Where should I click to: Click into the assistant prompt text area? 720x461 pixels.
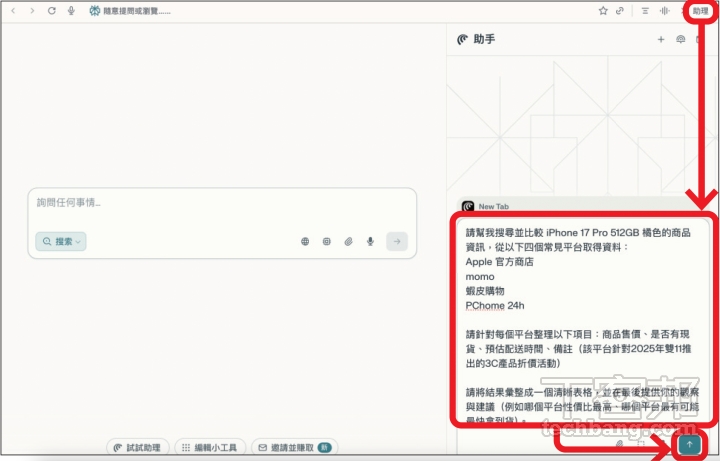[x=582, y=320]
